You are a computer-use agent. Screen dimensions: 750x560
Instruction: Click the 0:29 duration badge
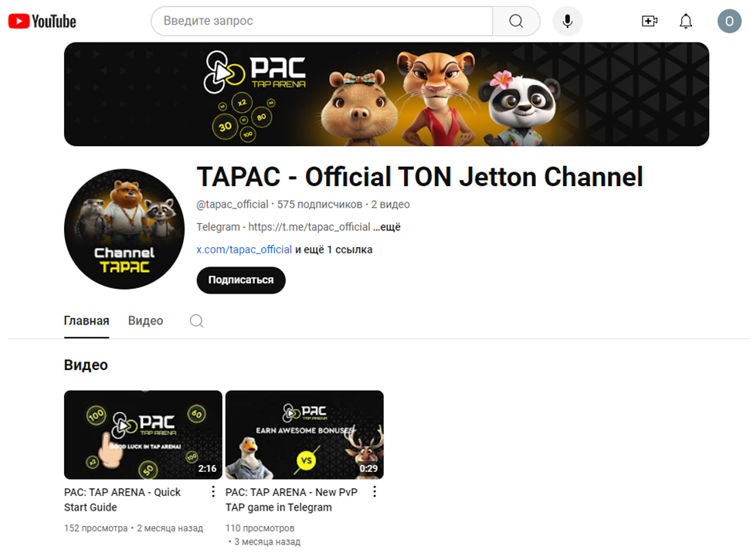[368, 469]
